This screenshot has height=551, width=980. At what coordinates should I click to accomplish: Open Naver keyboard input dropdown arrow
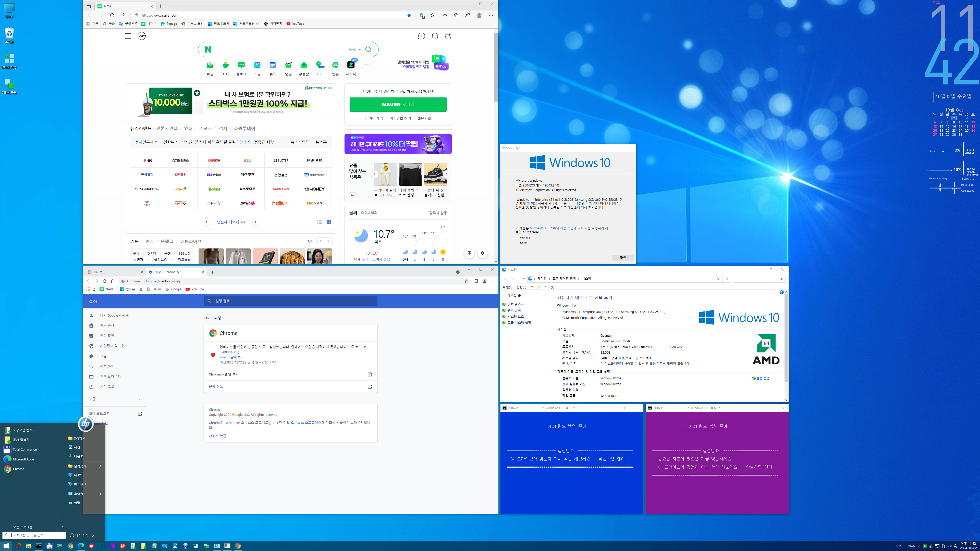pyautogui.click(x=360, y=49)
